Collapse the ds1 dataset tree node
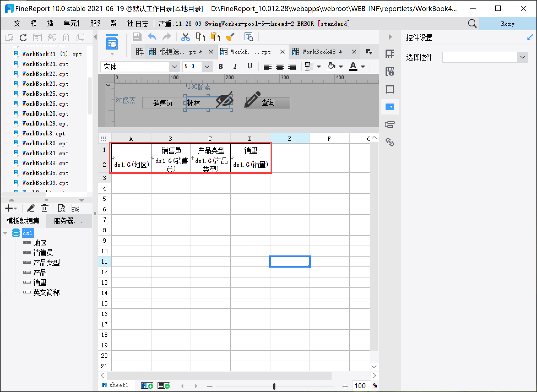The image size is (537, 392). (x=5, y=233)
